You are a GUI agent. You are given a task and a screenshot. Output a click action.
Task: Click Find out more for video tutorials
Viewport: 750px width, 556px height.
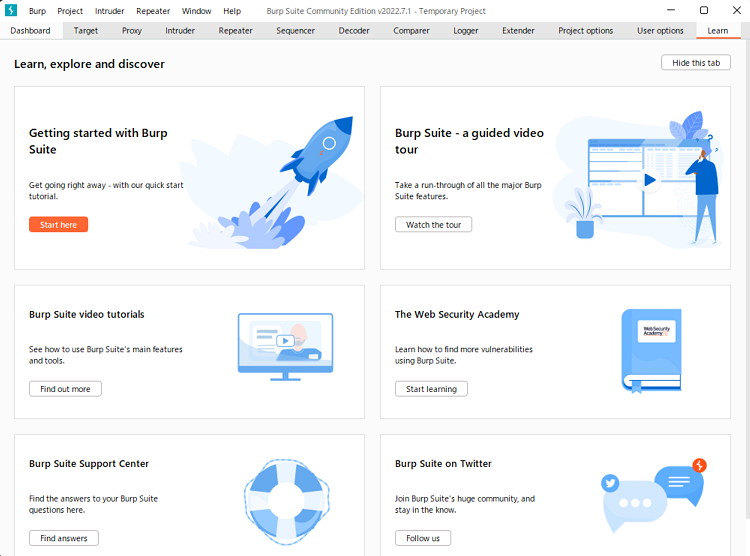(65, 389)
